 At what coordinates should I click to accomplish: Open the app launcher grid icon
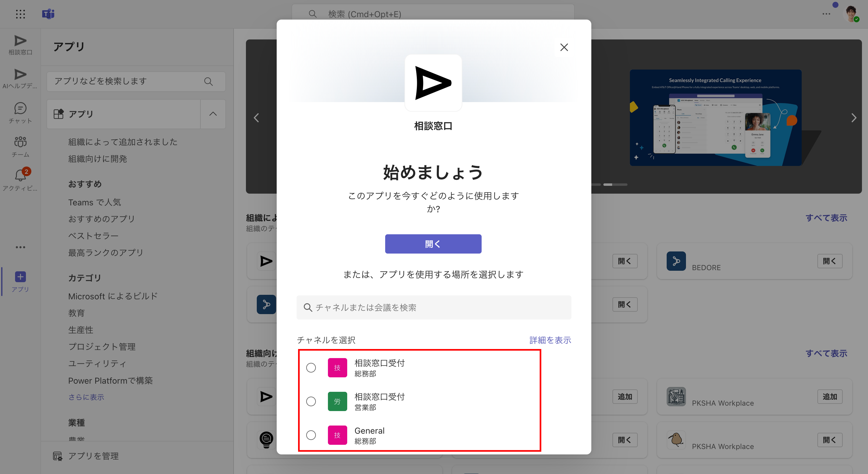(x=20, y=14)
